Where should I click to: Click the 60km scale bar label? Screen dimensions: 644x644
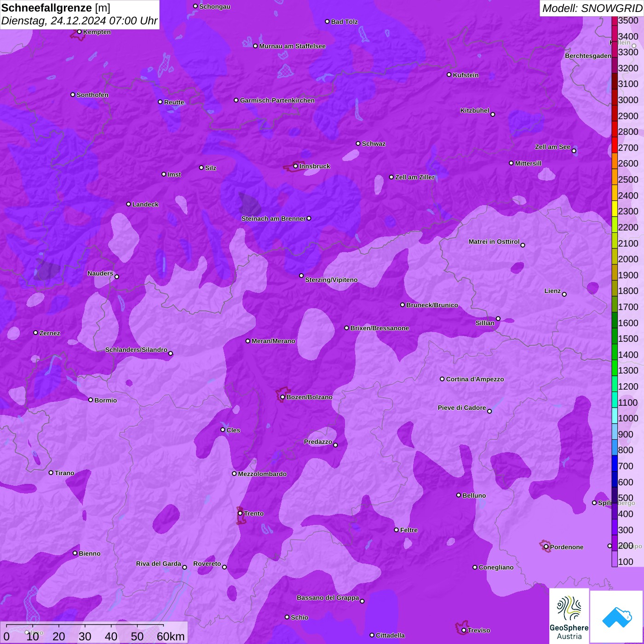pos(171,636)
